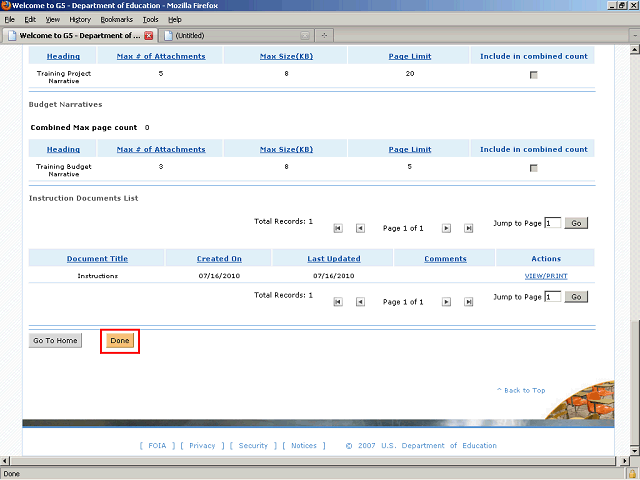This screenshot has width=640, height=480.
Task: Check Training Budget Narrative combined count box
Action: pyautogui.click(x=533, y=168)
